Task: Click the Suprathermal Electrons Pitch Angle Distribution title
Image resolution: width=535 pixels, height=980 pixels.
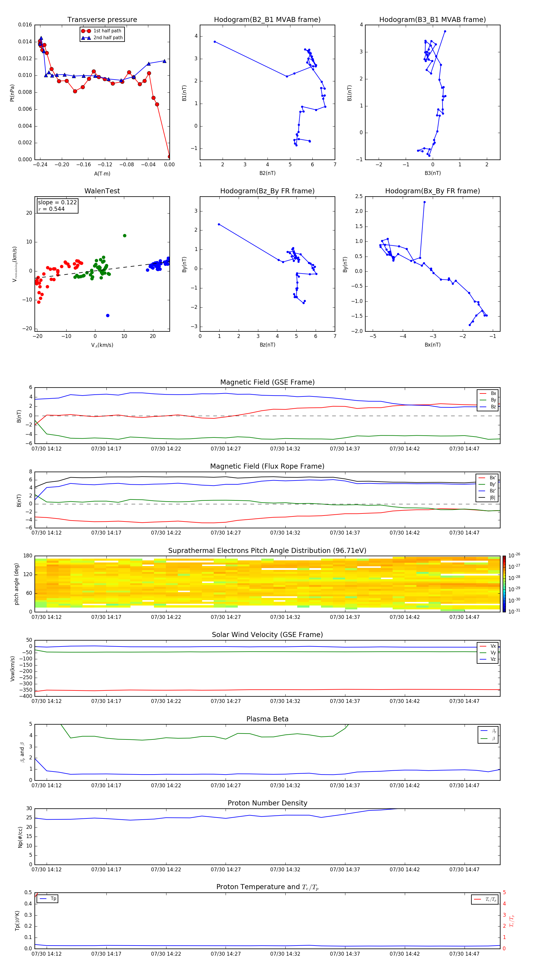Action: [x=267, y=551]
